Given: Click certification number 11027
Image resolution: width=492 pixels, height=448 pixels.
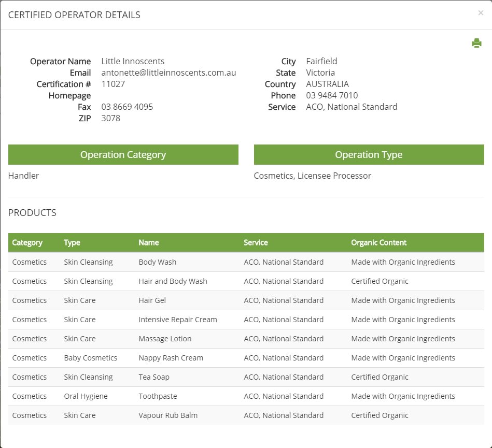Looking at the screenshot, I should tap(113, 84).
